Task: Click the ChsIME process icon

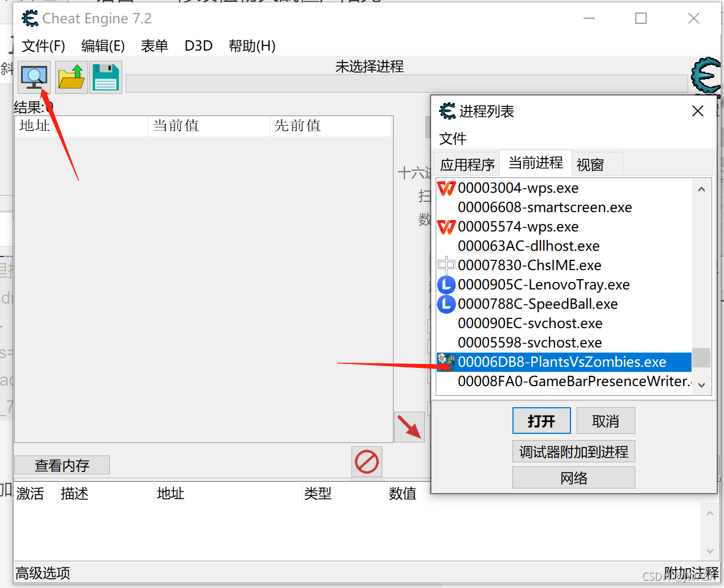Action: (x=446, y=265)
